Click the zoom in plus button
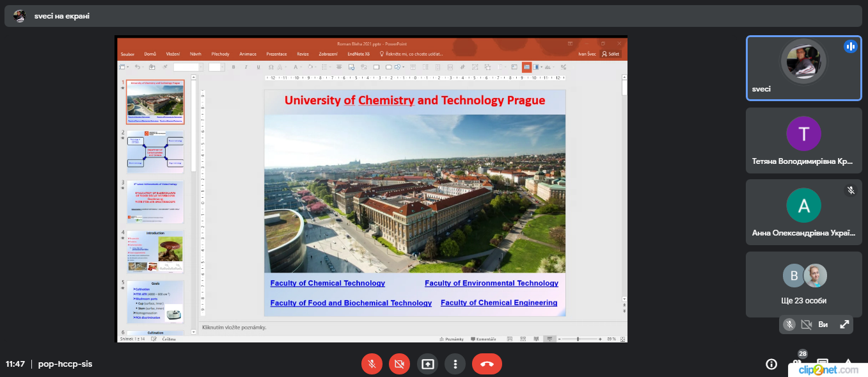 click(x=599, y=339)
